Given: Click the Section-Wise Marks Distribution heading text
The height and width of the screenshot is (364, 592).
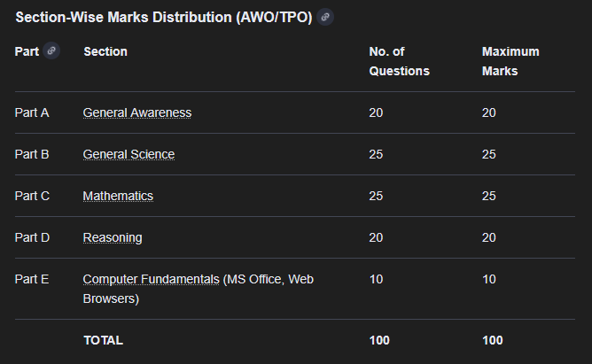Looking at the screenshot, I should coord(163,18).
